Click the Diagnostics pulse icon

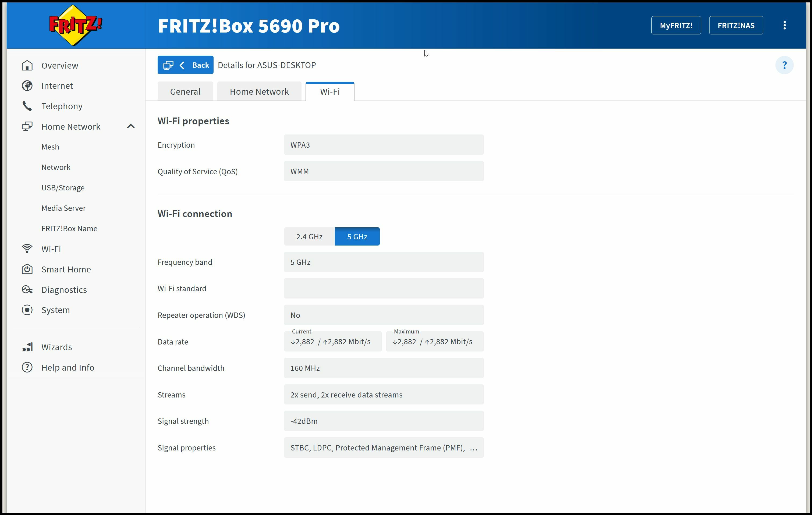(x=27, y=290)
